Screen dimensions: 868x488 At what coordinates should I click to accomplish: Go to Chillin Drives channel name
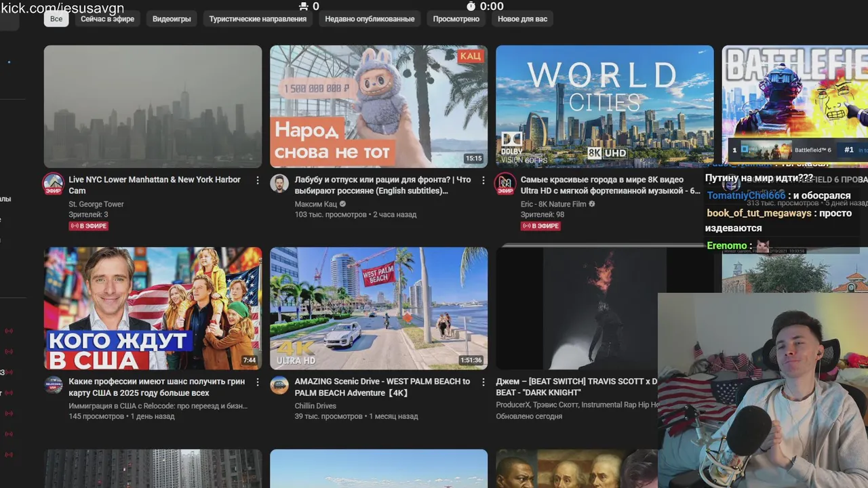click(315, 406)
